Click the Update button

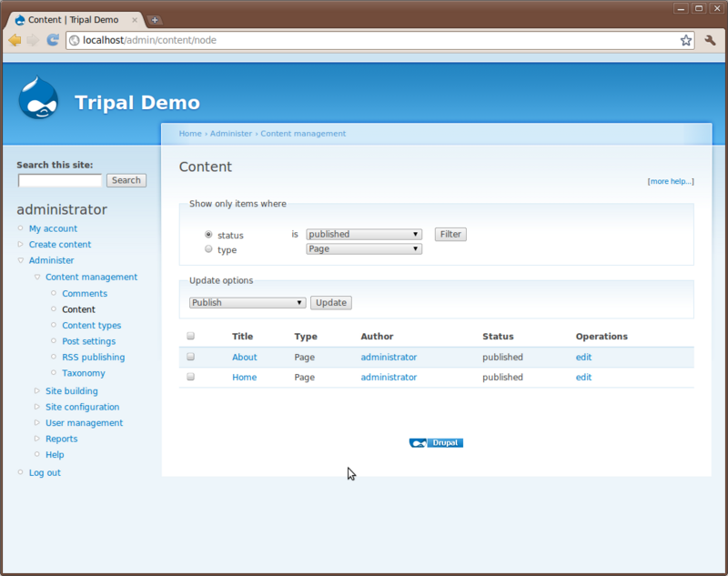tap(331, 303)
